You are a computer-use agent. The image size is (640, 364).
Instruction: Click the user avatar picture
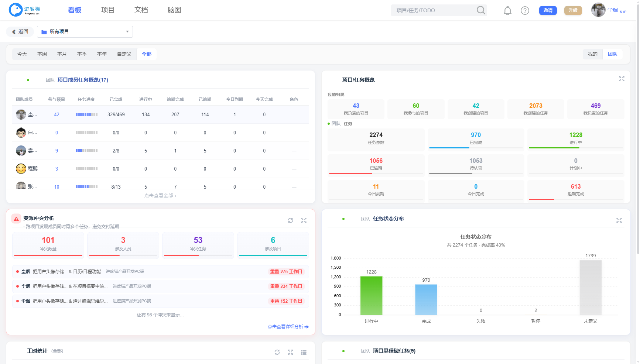(x=598, y=10)
